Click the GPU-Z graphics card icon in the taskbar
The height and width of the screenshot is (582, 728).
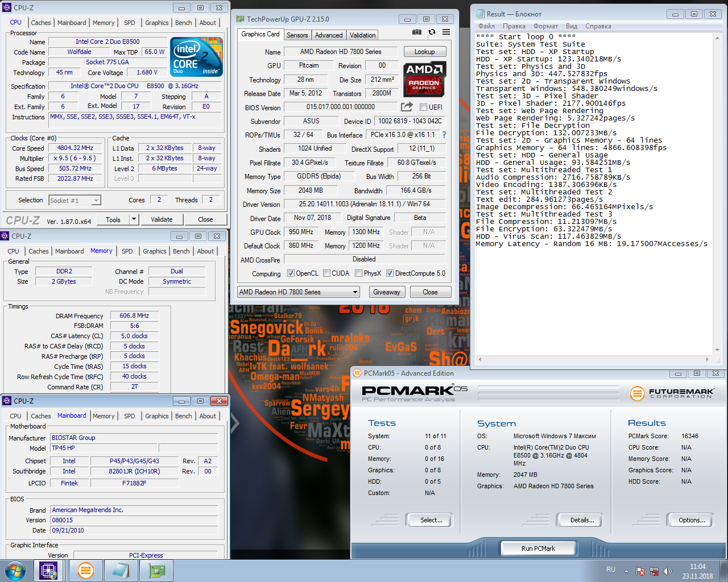click(x=156, y=571)
